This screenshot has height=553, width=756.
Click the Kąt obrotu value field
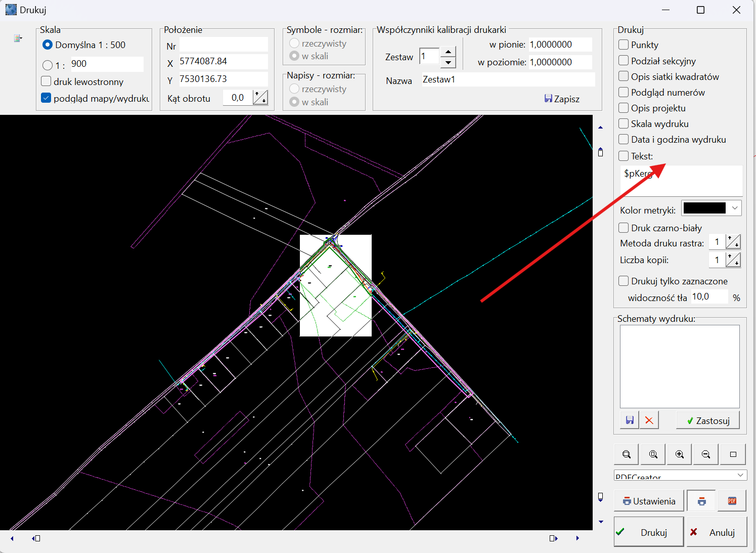click(x=238, y=98)
